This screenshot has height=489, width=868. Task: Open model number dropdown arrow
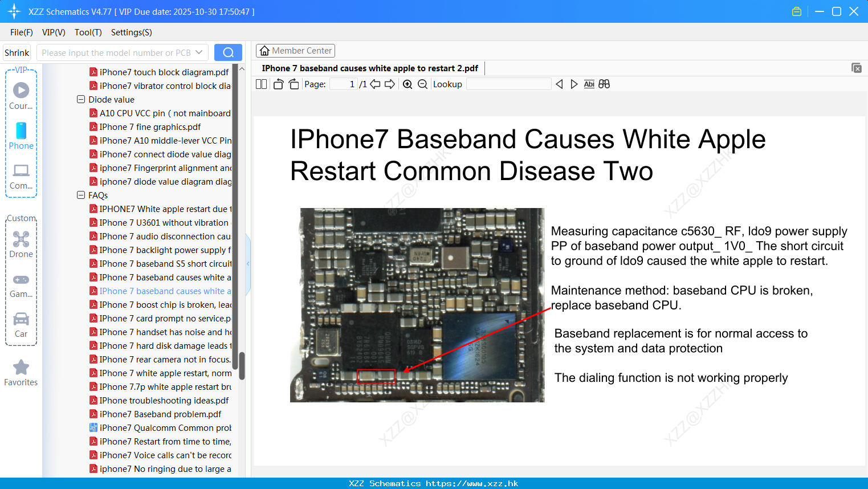click(x=199, y=52)
